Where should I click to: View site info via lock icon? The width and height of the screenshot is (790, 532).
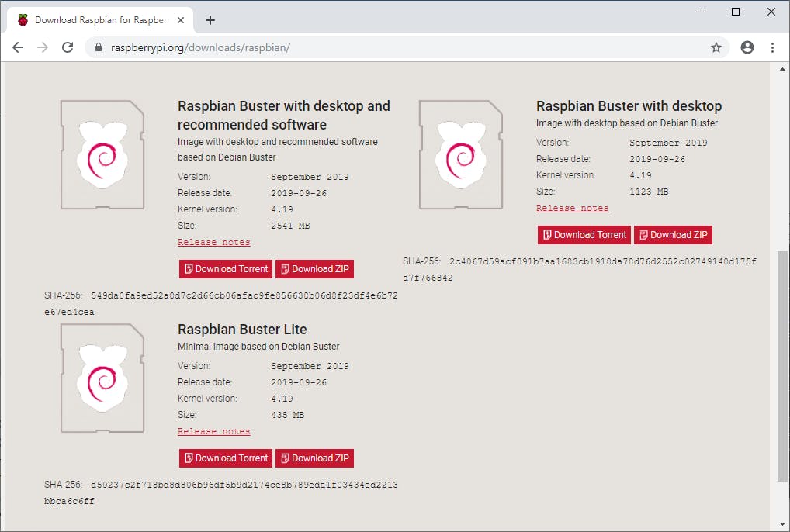(99, 47)
